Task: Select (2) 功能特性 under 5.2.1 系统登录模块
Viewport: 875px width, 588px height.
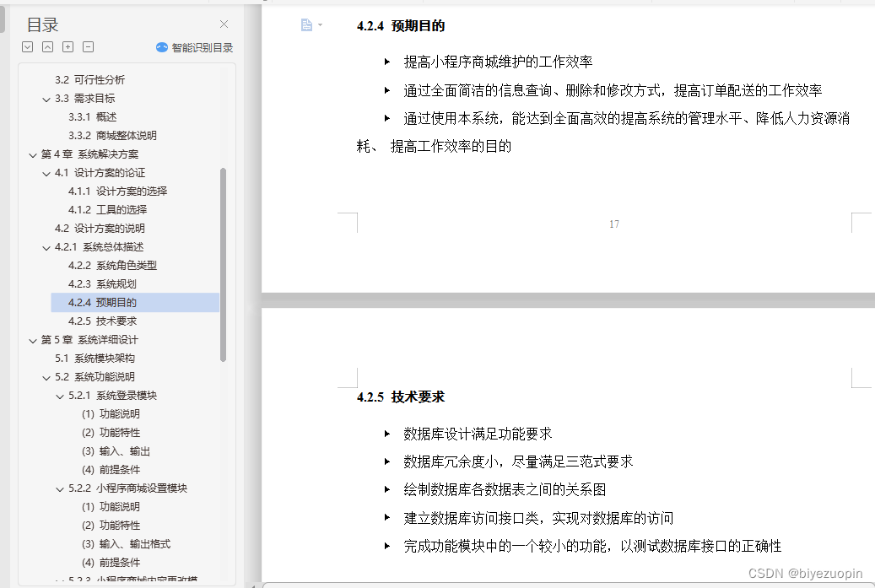Action: click(111, 432)
